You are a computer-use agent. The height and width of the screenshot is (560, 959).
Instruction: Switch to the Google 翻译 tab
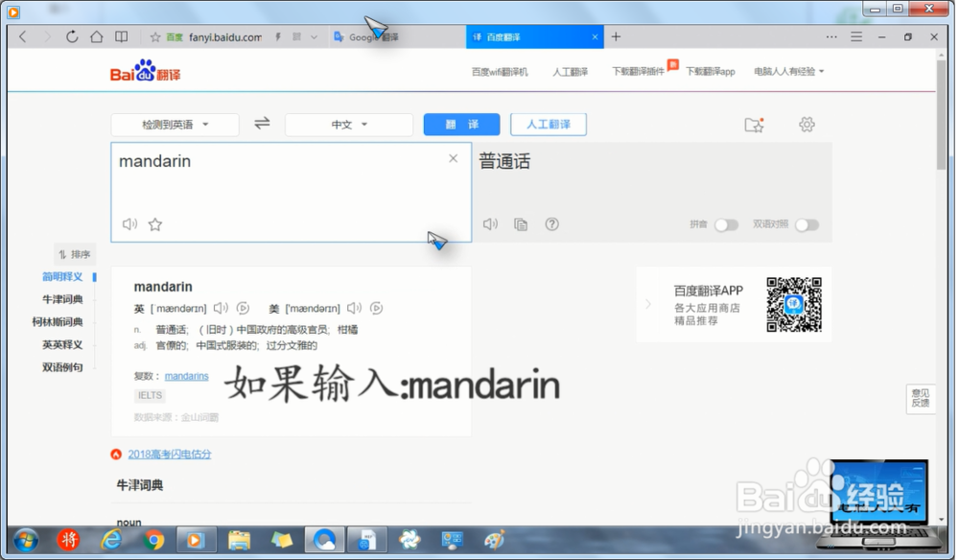396,36
